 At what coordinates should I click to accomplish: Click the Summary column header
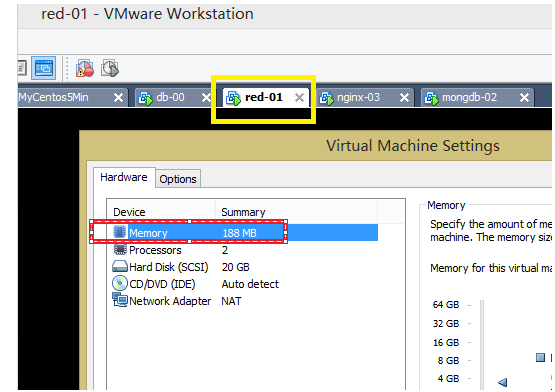coord(243,212)
